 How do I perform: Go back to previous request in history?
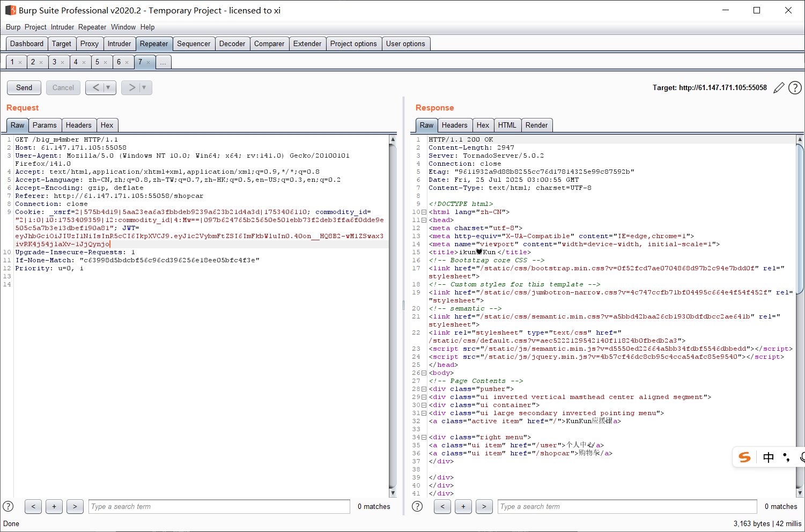coord(95,87)
